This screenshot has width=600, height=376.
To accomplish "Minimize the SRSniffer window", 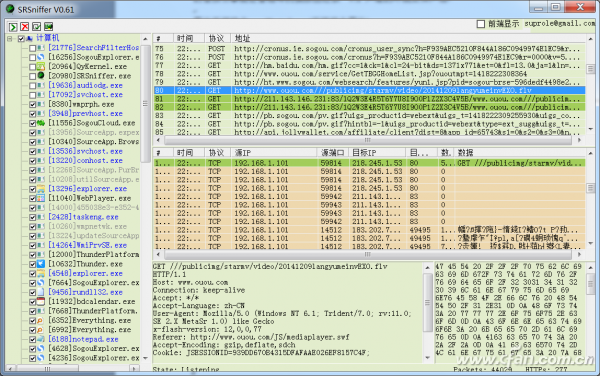I will coord(538,7).
